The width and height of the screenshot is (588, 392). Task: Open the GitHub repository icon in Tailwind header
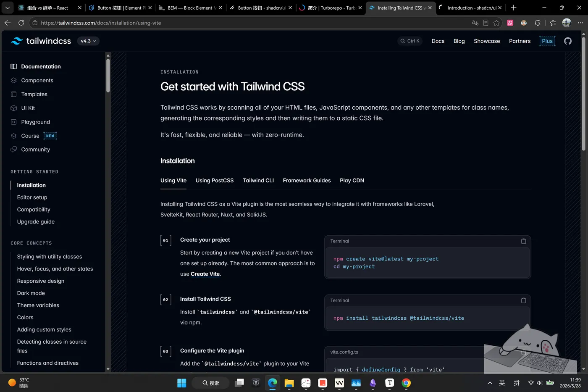(568, 41)
